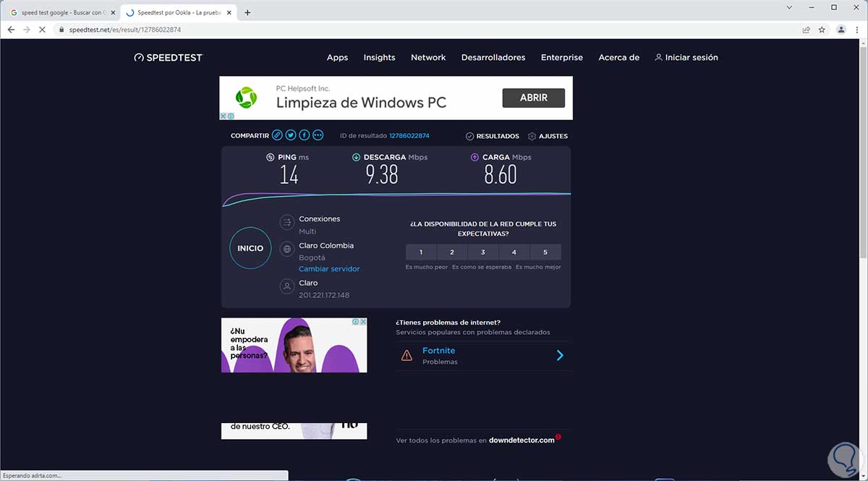Open the Network menu
868x481 pixels.
(x=428, y=57)
